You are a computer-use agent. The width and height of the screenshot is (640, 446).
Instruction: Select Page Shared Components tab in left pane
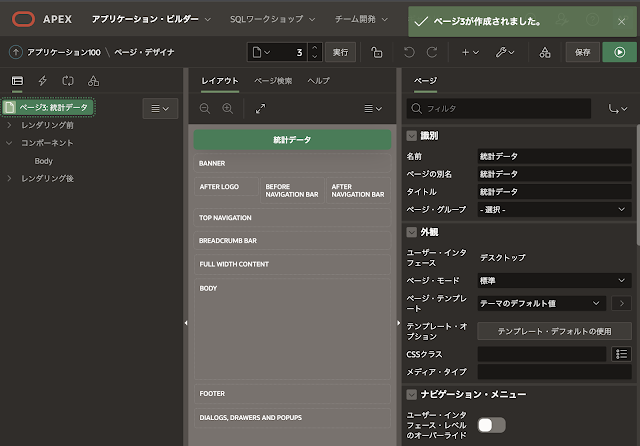(x=93, y=81)
